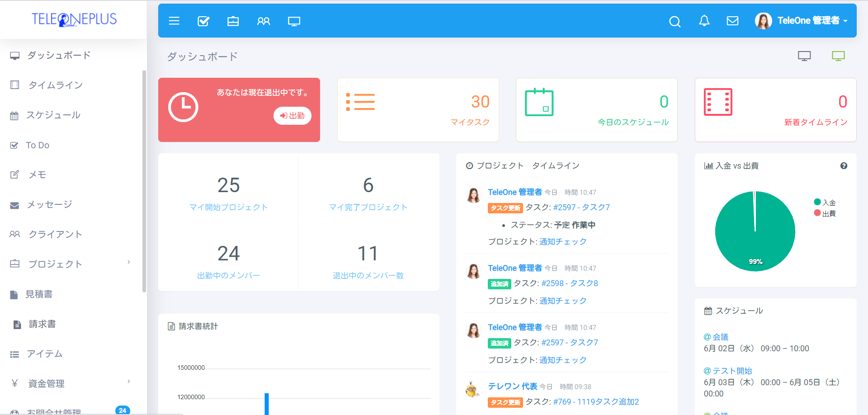Screen dimensions: 868x415
Task: Click the sidebar vertical scrollbar
Action: (x=144, y=181)
